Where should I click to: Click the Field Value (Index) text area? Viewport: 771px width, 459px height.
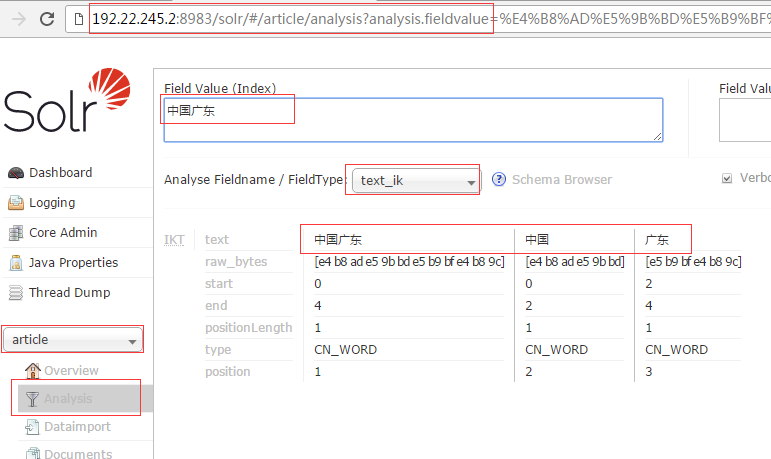pyautogui.click(x=413, y=120)
